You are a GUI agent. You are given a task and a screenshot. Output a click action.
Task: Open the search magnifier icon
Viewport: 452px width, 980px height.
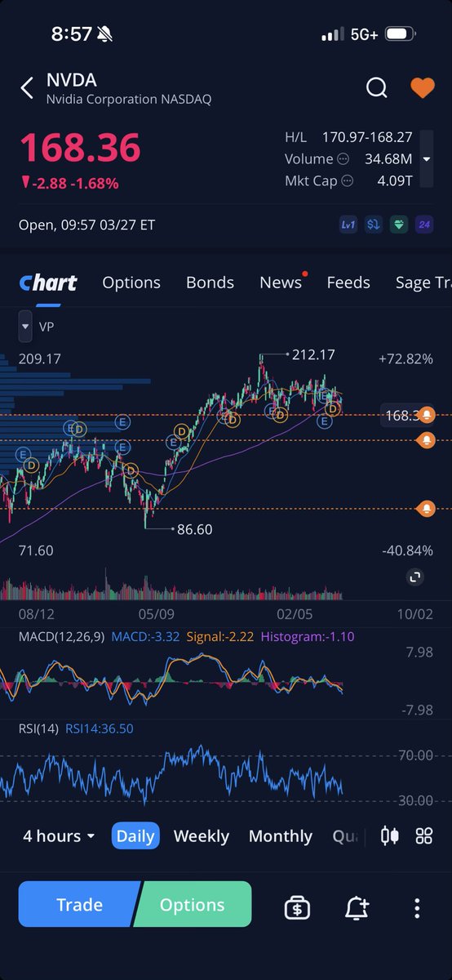(x=376, y=87)
